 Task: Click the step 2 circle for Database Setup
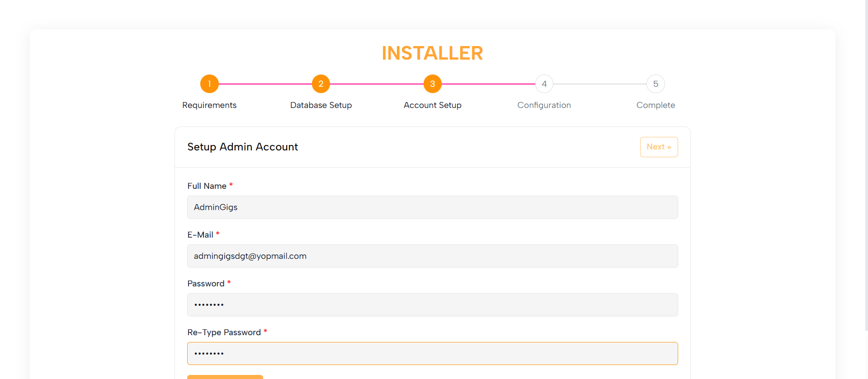[x=321, y=84]
